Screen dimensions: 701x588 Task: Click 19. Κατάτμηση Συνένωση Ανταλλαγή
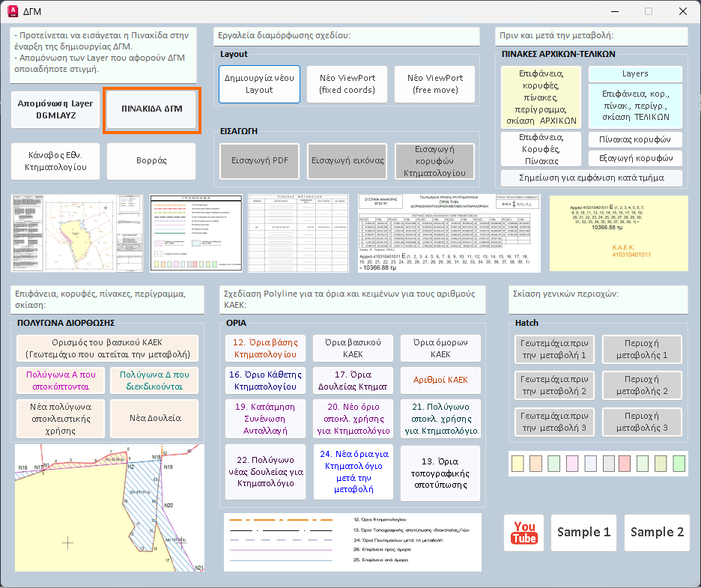(266, 419)
